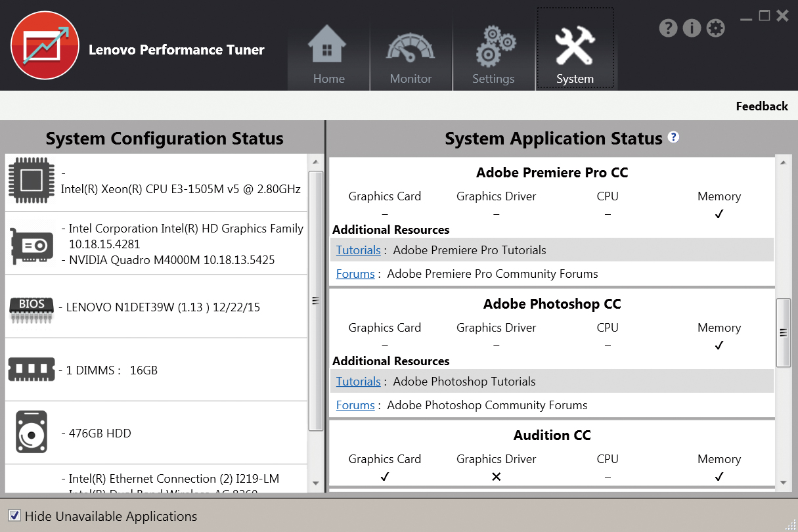Viewport: 798px width, 532px height.
Task: Click Audition Graphics Driver X mark
Action: pyautogui.click(x=497, y=477)
